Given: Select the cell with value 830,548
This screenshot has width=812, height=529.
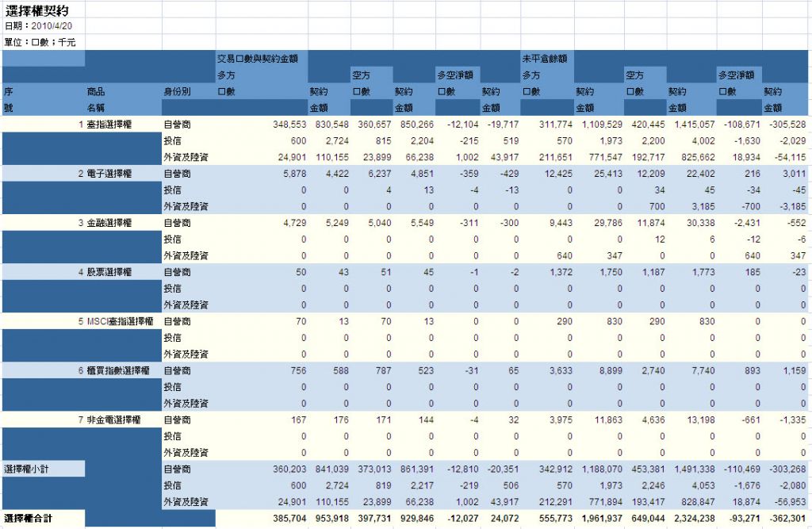Looking at the screenshot, I should click(332, 125).
